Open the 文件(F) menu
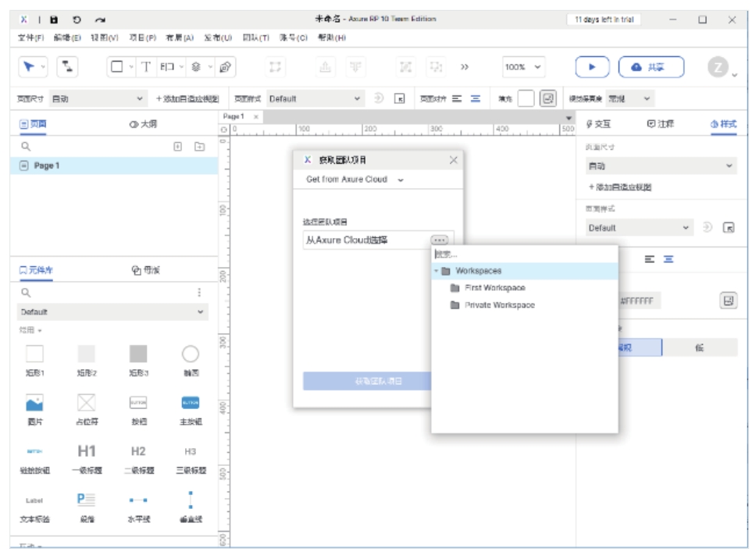 31,37
